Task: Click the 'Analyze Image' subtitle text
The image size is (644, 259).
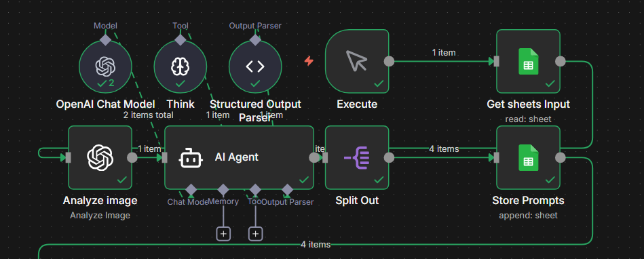Action: coord(100,216)
